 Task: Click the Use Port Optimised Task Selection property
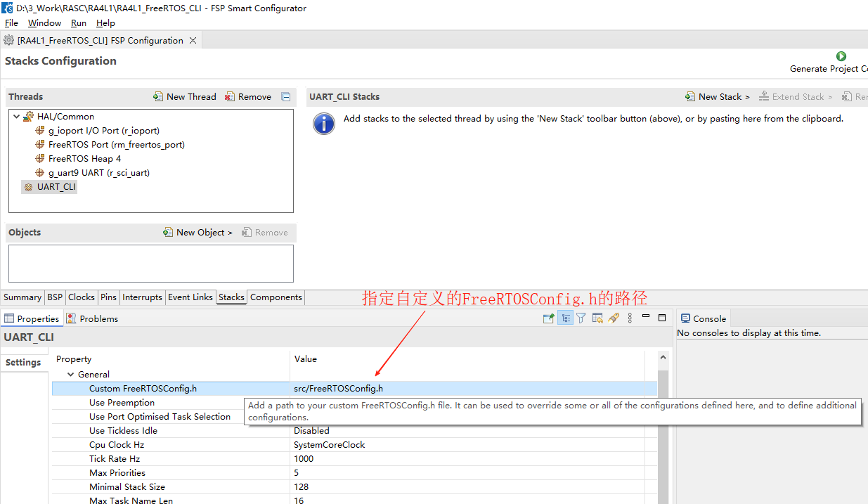coord(160,417)
